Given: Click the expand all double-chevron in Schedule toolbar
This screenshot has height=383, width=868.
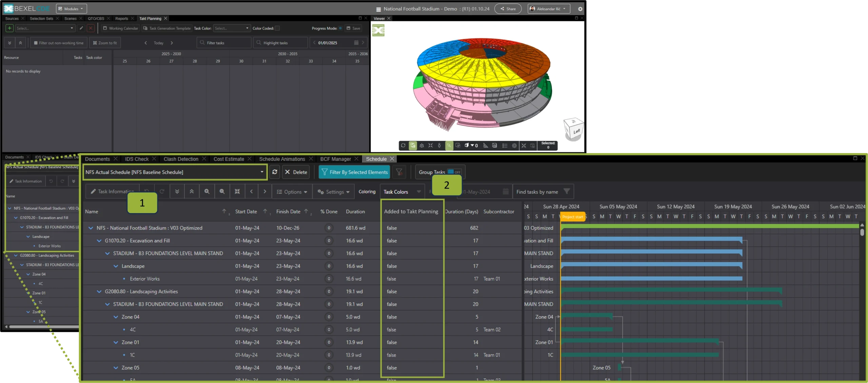Looking at the screenshot, I should click(x=177, y=192).
